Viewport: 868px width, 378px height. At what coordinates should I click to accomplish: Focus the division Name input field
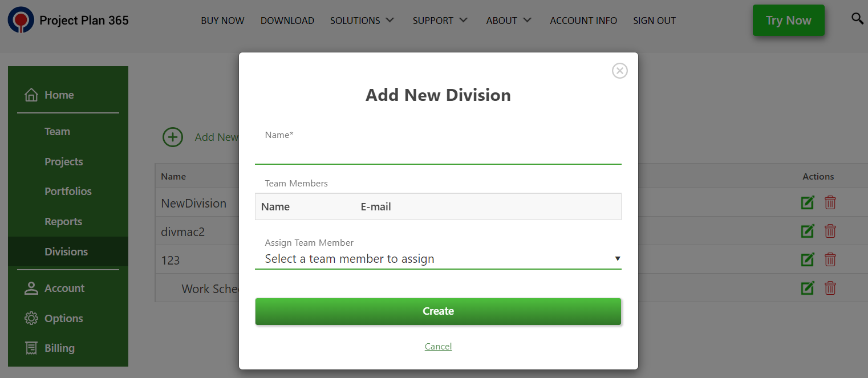click(x=437, y=154)
